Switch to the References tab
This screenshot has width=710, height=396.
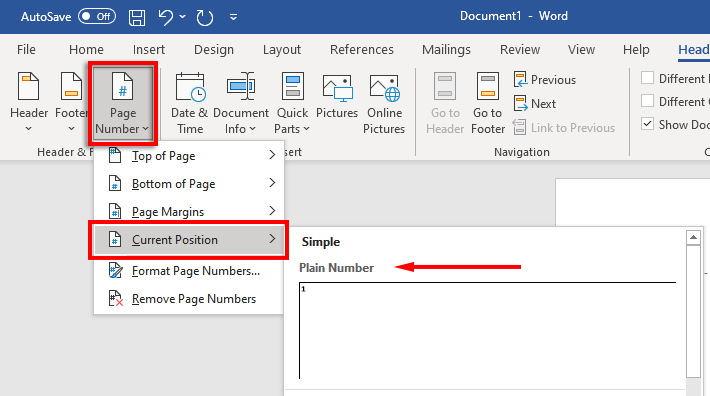click(x=362, y=49)
